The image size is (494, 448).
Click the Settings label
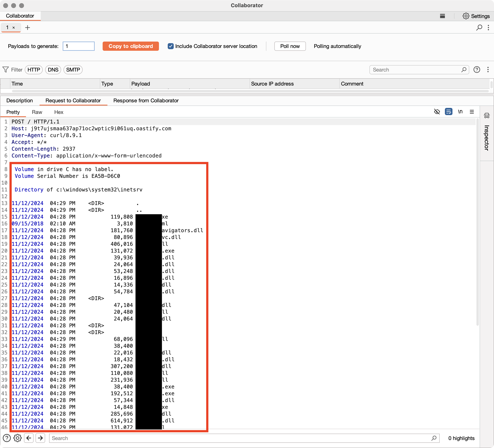[480, 16]
